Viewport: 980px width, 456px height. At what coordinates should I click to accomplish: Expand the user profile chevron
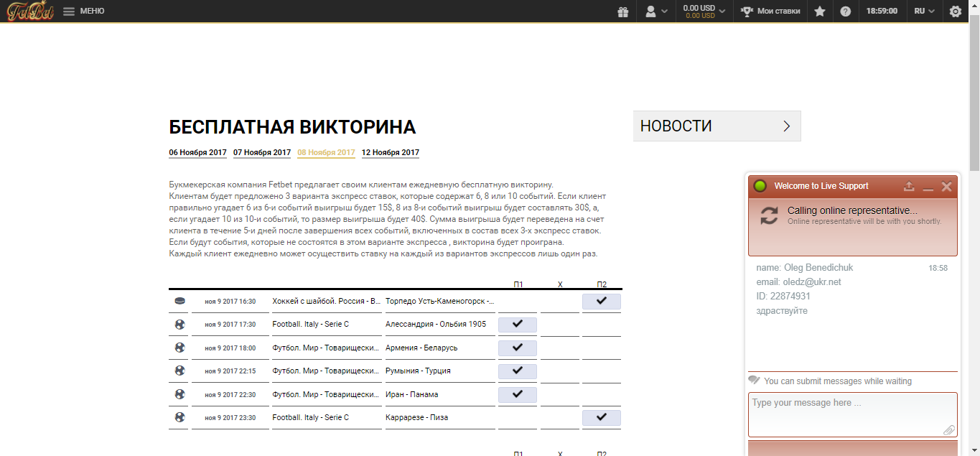[x=666, y=11]
